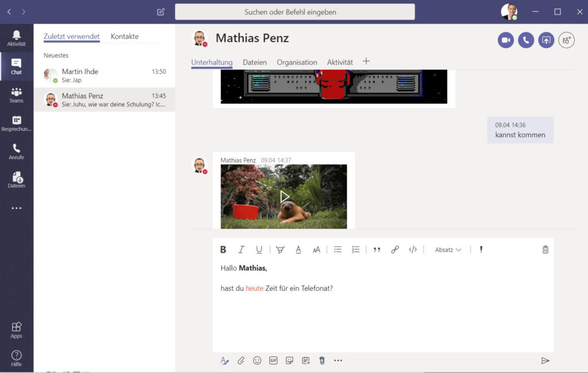This screenshot has width=588, height=373.
Task: Insert a bulleted list
Action: coord(338,249)
